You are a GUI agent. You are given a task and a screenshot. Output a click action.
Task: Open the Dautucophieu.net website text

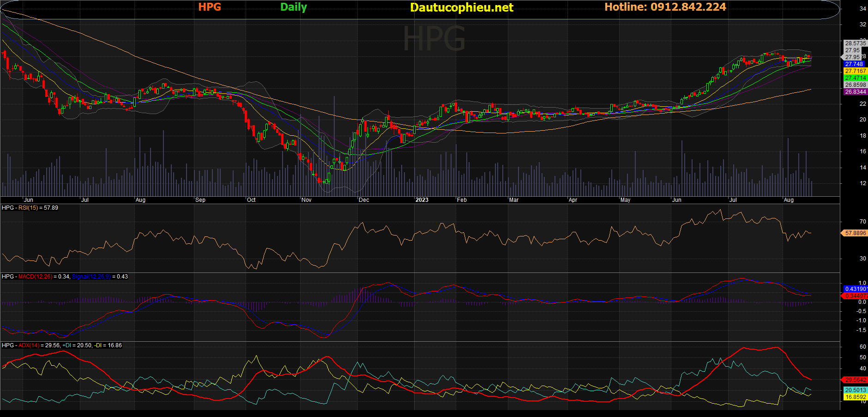[x=461, y=7]
